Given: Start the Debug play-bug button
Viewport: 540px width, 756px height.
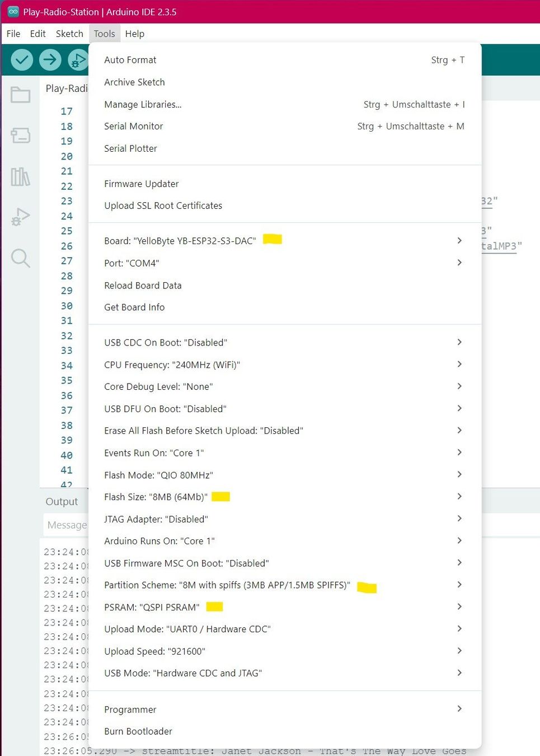Looking at the screenshot, I should pos(78,59).
